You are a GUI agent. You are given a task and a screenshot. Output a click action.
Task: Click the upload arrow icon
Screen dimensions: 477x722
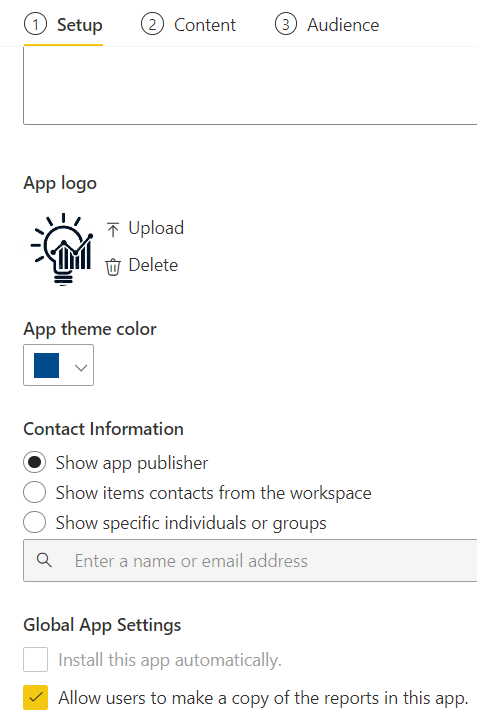click(113, 229)
